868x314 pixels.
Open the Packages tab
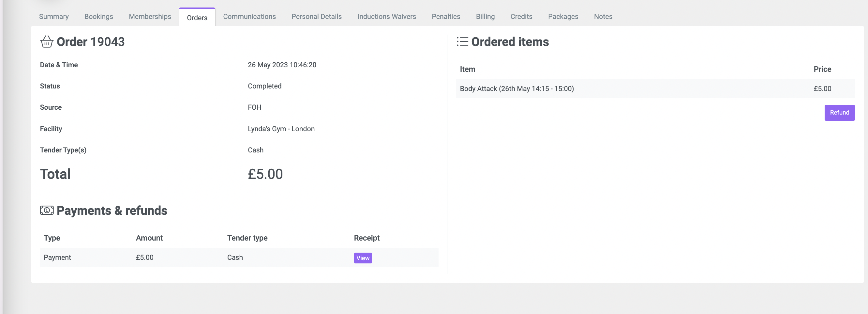563,17
